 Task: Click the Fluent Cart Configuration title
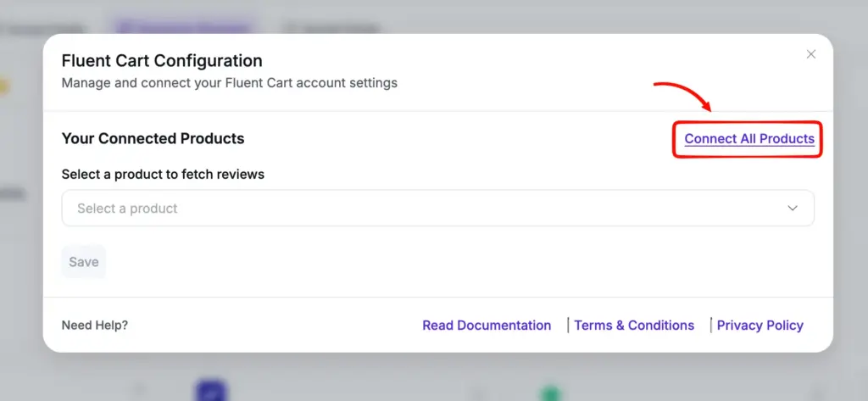pyautogui.click(x=162, y=60)
